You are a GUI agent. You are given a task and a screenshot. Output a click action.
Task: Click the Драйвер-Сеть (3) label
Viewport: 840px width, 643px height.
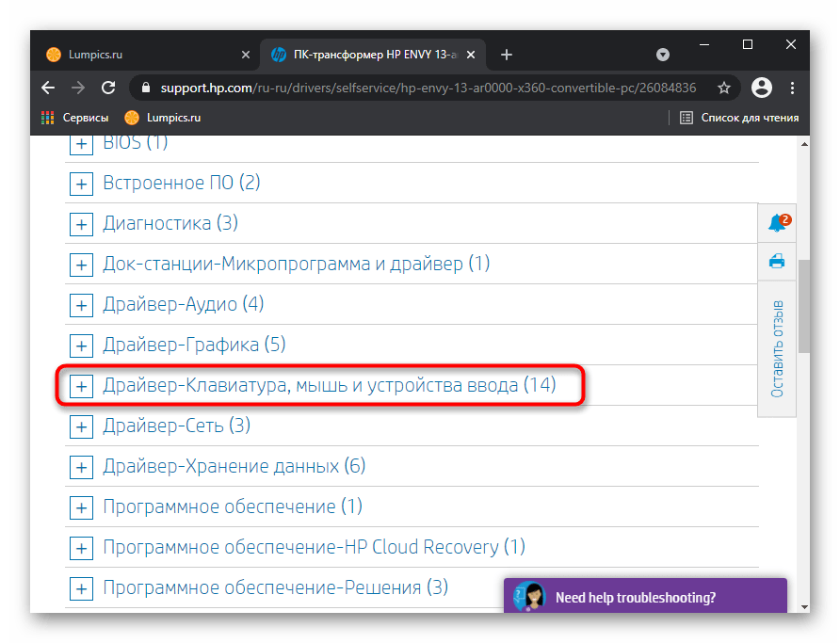[x=177, y=426]
